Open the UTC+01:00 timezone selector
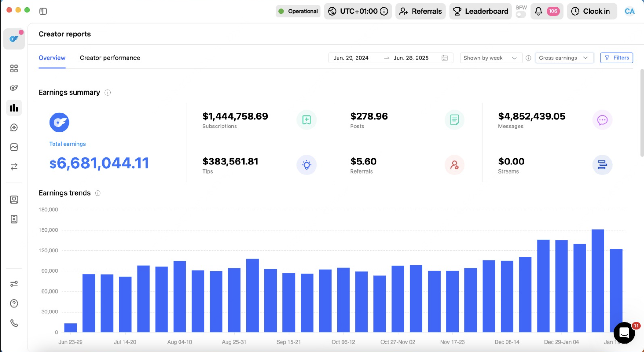The width and height of the screenshot is (644, 352). click(358, 11)
